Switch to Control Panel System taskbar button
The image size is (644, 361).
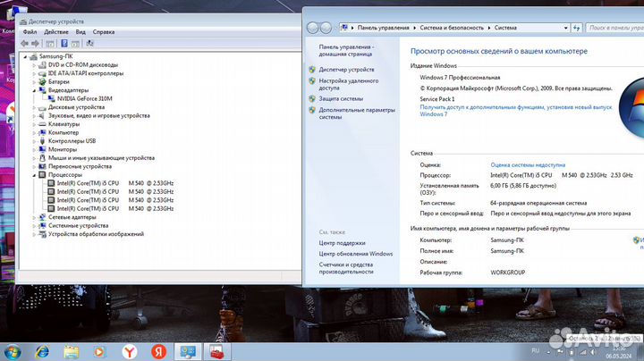[x=188, y=352]
